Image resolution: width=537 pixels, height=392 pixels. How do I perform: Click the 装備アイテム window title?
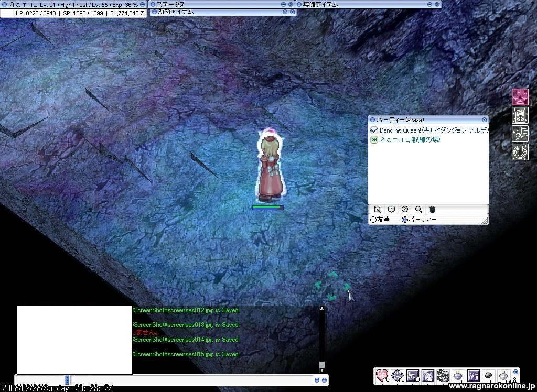pyautogui.click(x=320, y=4)
